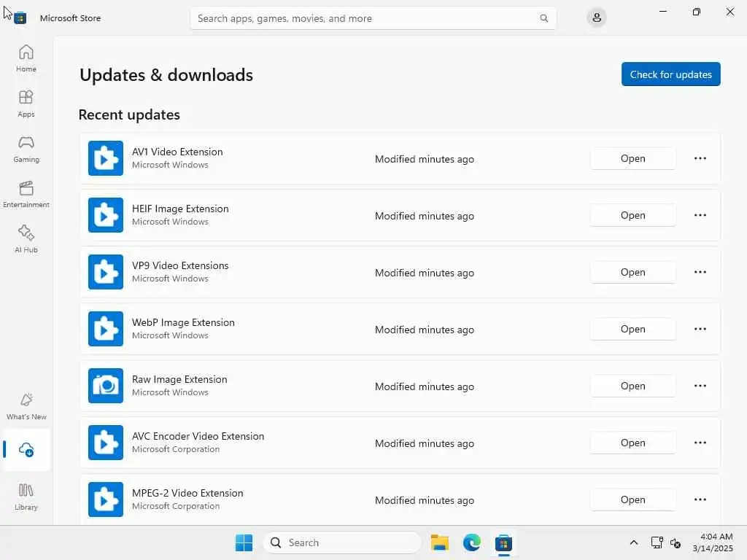Open the Apps section

[x=26, y=104]
